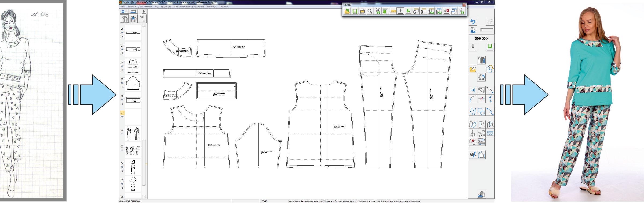Click the Nx repeat undo icon
The width and height of the screenshot is (644, 203).
473,30
